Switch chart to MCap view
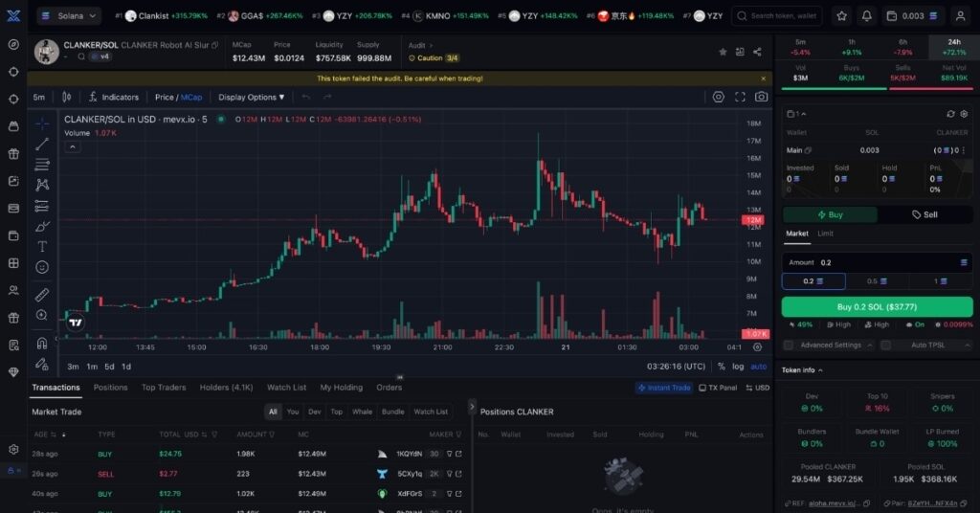The image size is (980, 513). pyautogui.click(x=191, y=98)
